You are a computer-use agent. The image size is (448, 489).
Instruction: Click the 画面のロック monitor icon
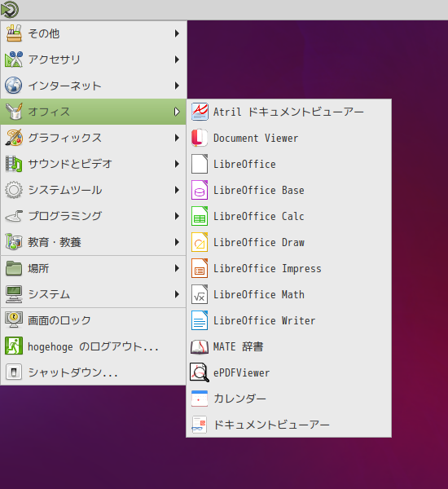point(14,320)
